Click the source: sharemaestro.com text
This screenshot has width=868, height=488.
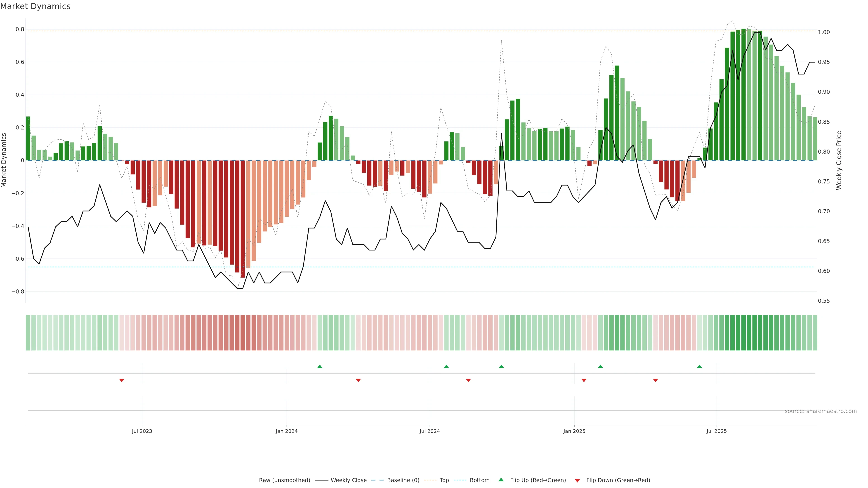click(821, 411)
